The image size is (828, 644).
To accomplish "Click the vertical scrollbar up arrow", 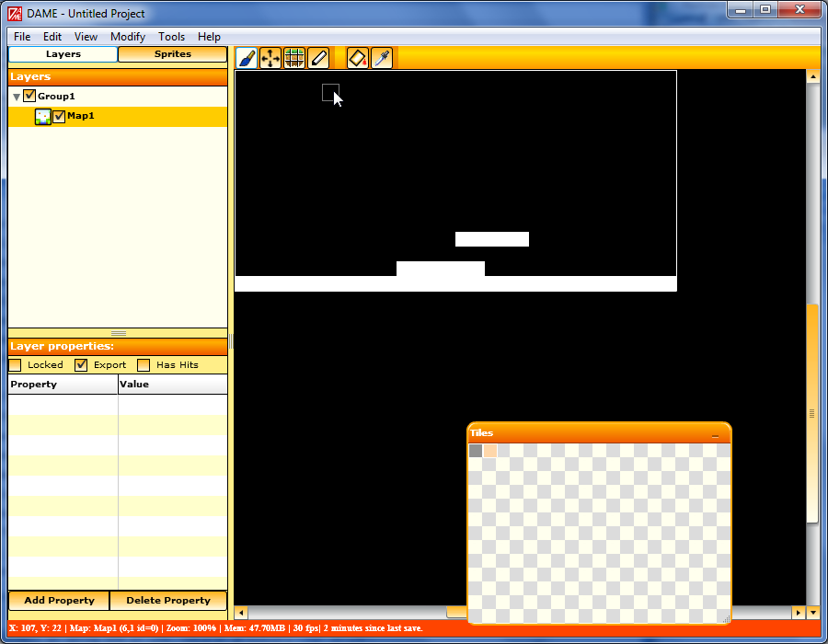I will coord(812,76).
